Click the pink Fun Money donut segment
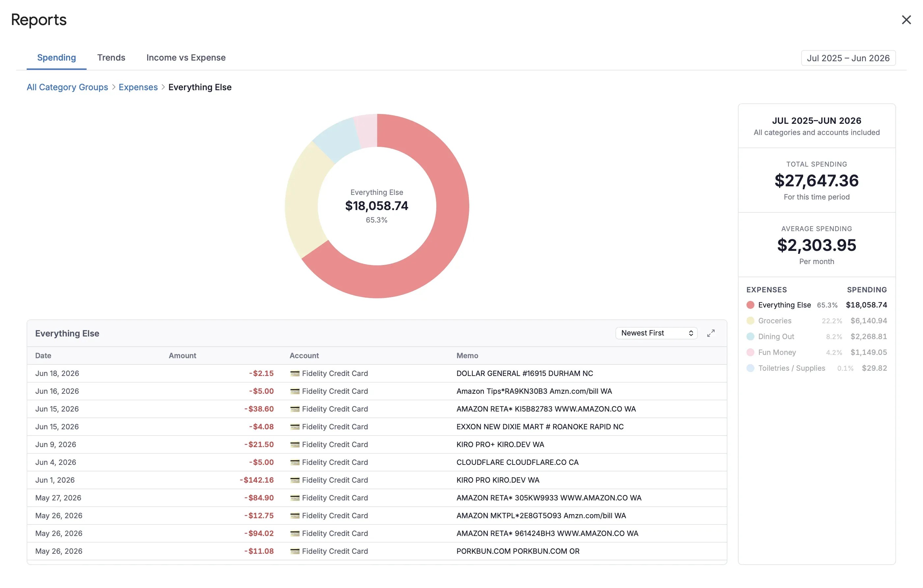The width and height of the screenshot is (923, 588). pyautogui.click(x=367, y=130)
